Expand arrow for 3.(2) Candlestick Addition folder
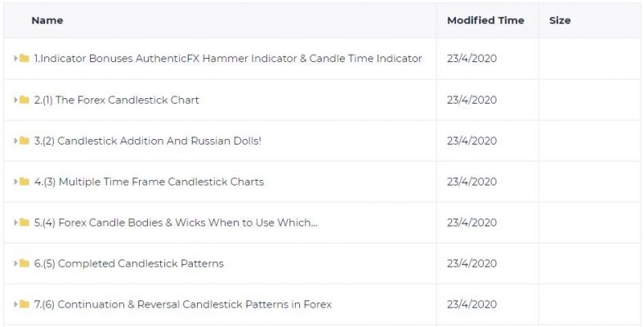Viewport: 644px width, 327px height. pos(16,141)
